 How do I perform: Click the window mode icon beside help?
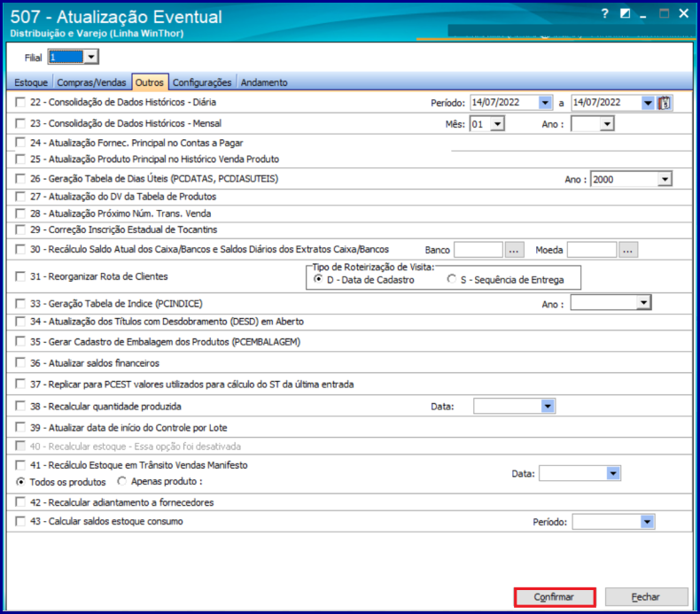click(625, 14)
